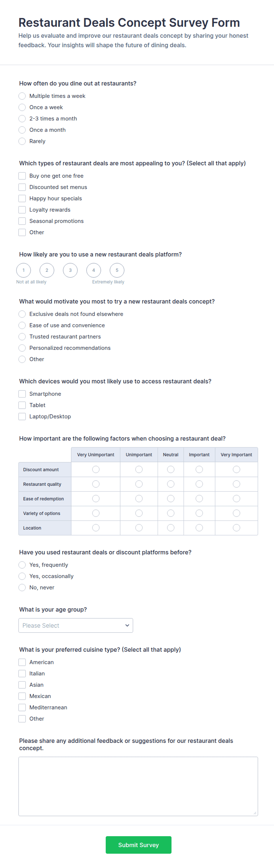Submit the survey with the green button
This screenshot has height=868, width=274.
[x=138, y=845]
